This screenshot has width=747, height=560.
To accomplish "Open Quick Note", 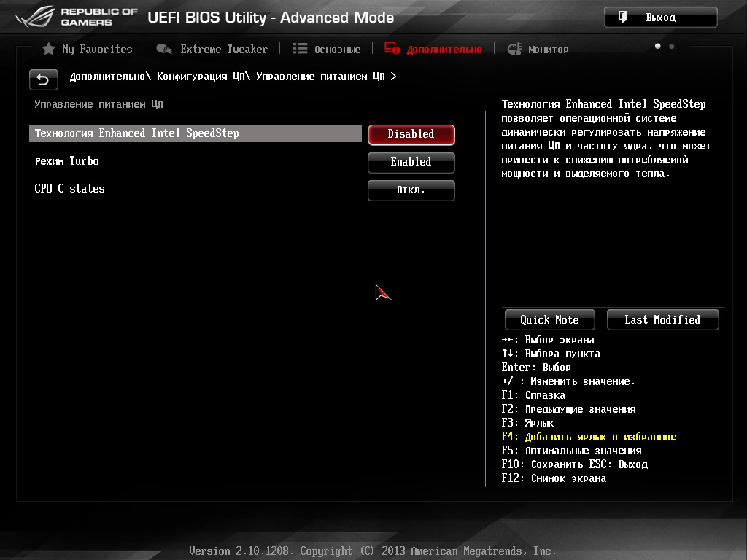I will 550,319.
